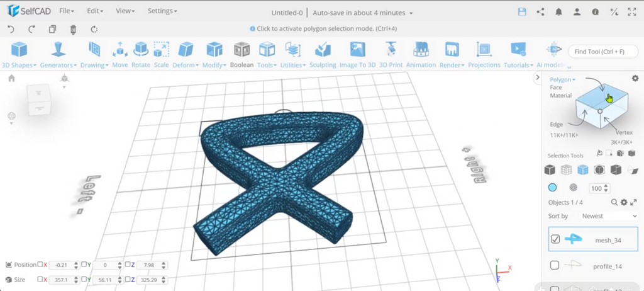Check the Size X lock checkbox
The width and height of the screenshot is (644, 291).
pyautogui.click(x=40, y=279)
